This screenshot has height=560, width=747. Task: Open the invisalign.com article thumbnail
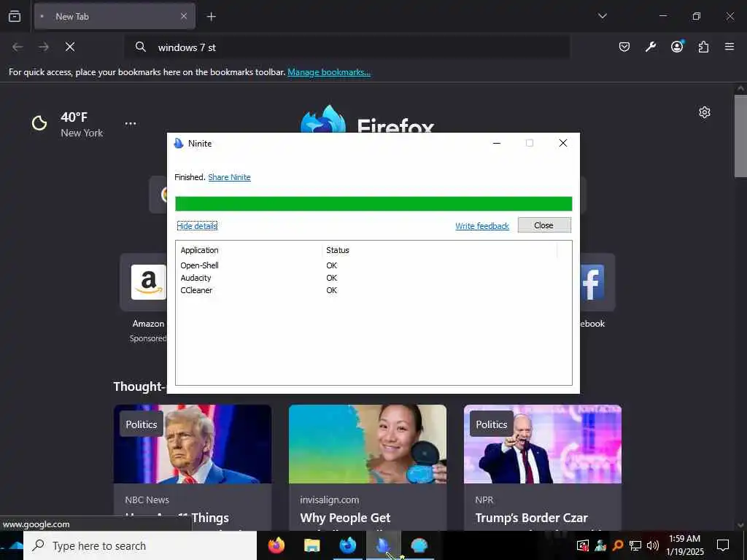click(x=368, y=444)
